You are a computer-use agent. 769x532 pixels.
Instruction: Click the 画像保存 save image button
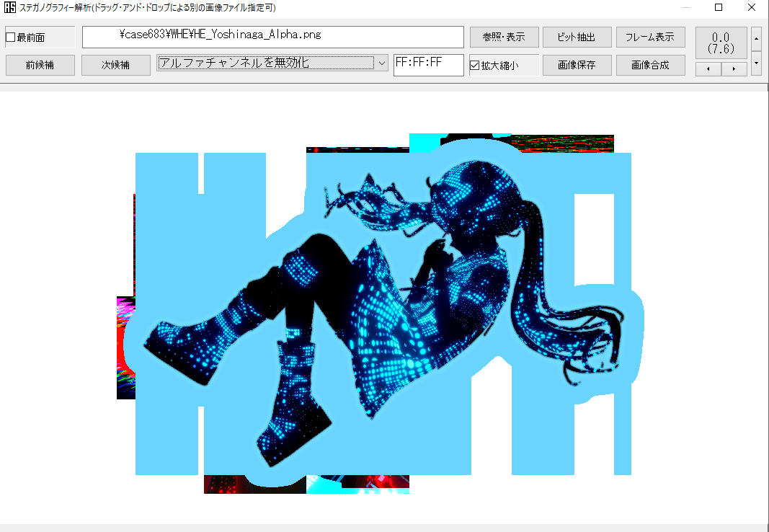pos(577,65)
